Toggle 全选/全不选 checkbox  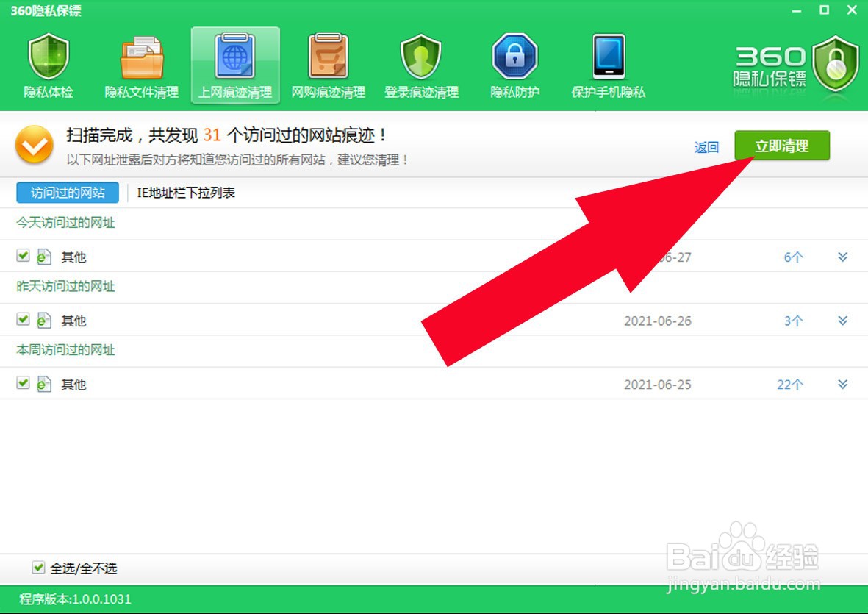[38, 568]
